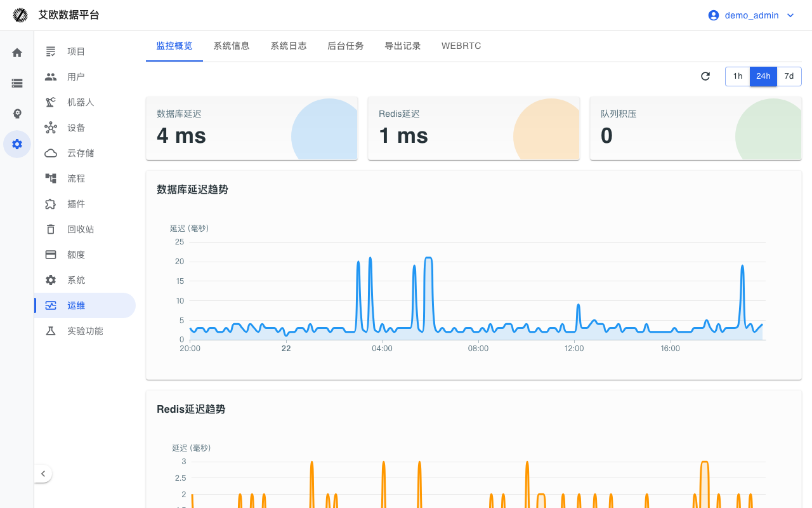The image size is (812, 508).
Task: Click the 额度 credit card icon
Action: (x=51, y=255)
